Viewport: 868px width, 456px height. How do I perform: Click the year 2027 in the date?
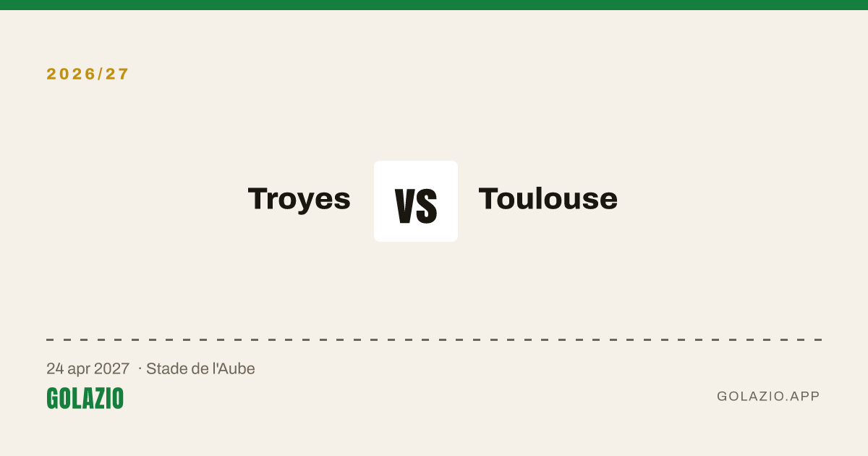[x=113, y=368]
